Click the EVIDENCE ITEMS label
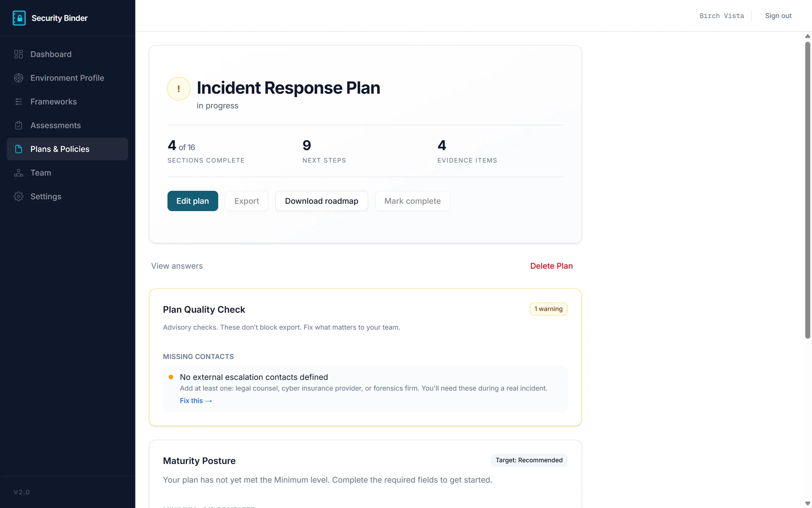812x508 pixels. coord(467,160)
